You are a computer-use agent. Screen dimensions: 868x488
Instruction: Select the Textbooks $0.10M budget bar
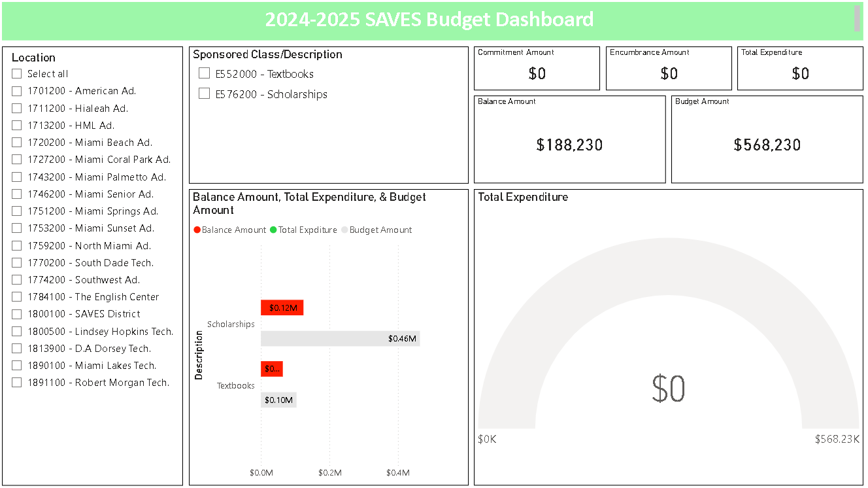(278, 400)
